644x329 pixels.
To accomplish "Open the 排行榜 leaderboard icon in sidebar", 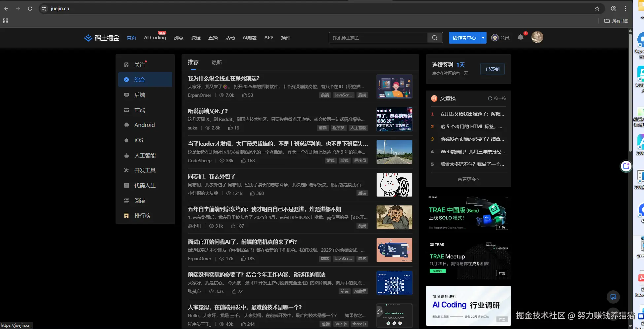I will tap(126, 215).
